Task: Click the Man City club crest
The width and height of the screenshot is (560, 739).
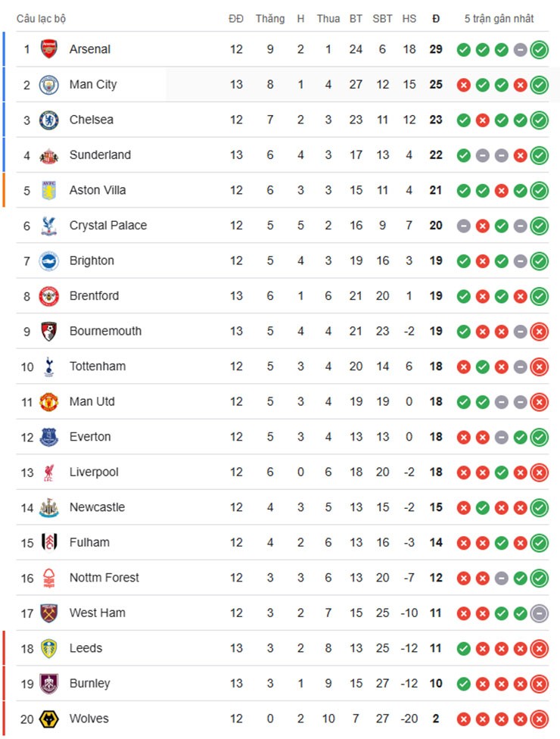Action: (x=49, y=84)
